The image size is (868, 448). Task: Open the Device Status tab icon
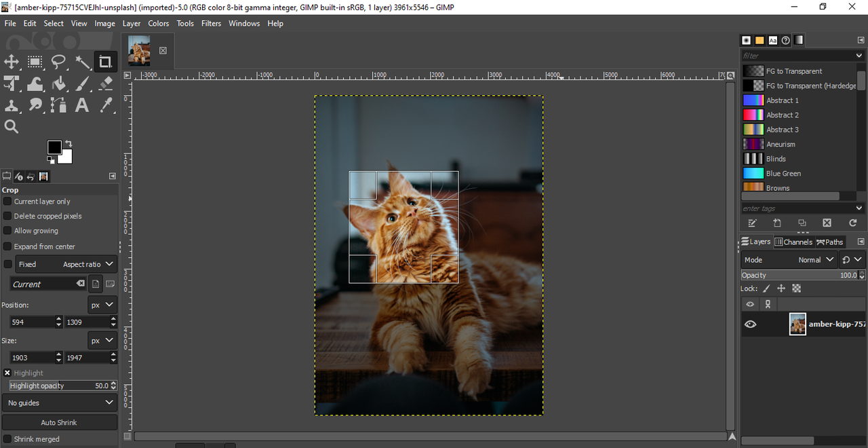[19, 176]
